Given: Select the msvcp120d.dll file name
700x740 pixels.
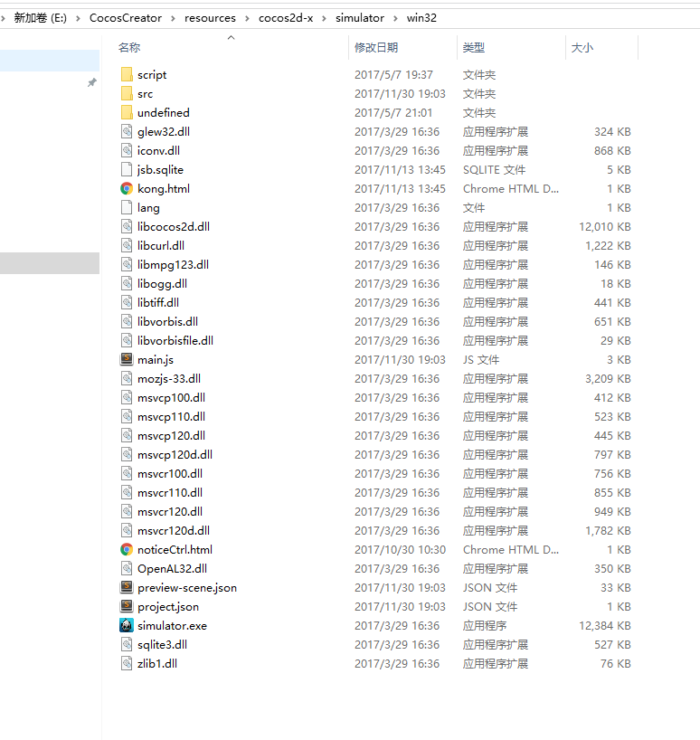Looking at the screenshot, I should point(175,454).
